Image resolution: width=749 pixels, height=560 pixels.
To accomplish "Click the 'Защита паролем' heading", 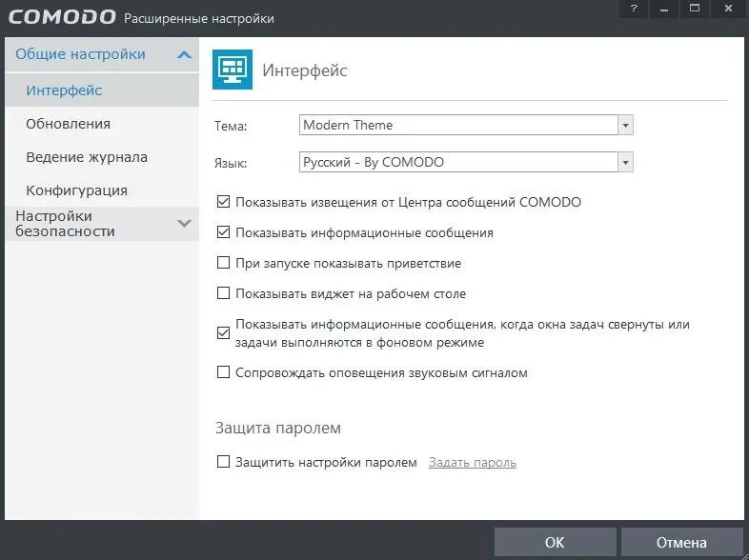I will tap(278, 428).
